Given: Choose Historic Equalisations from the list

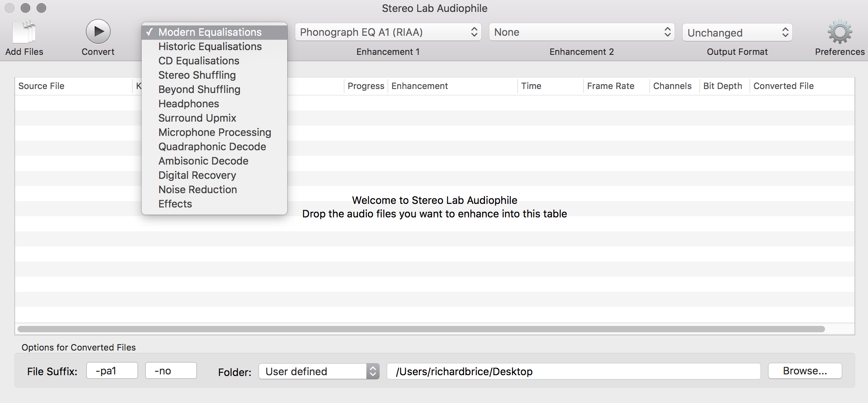Looking at the screenshot, I should click(x=214, y=46).
